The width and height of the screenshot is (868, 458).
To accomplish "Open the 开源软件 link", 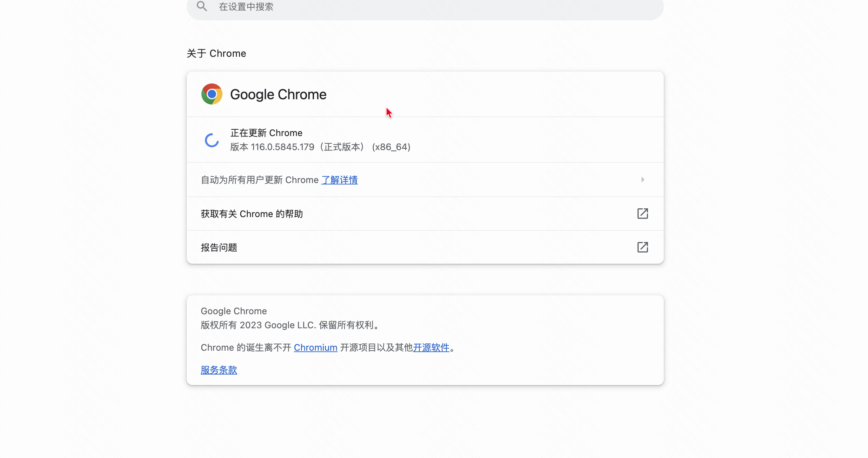I will (x=431, y=347).
